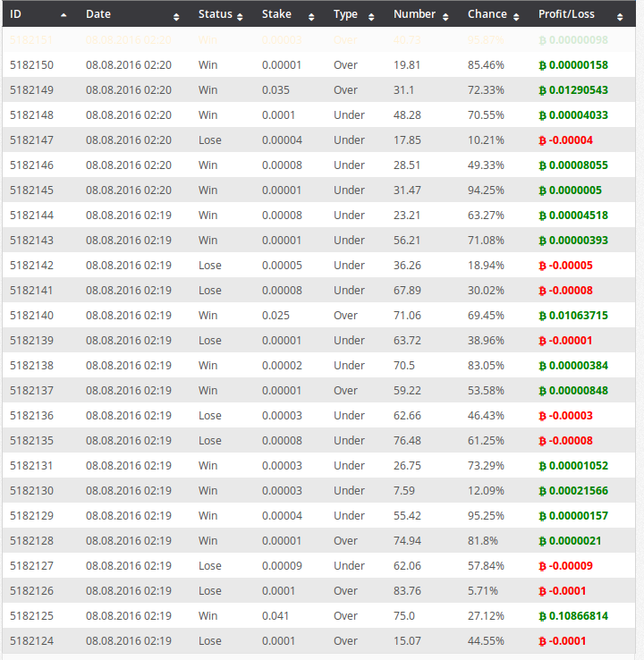The image size is (644, 660).
Task: Click the Type column header label
Action: click(x=345, y=14)
